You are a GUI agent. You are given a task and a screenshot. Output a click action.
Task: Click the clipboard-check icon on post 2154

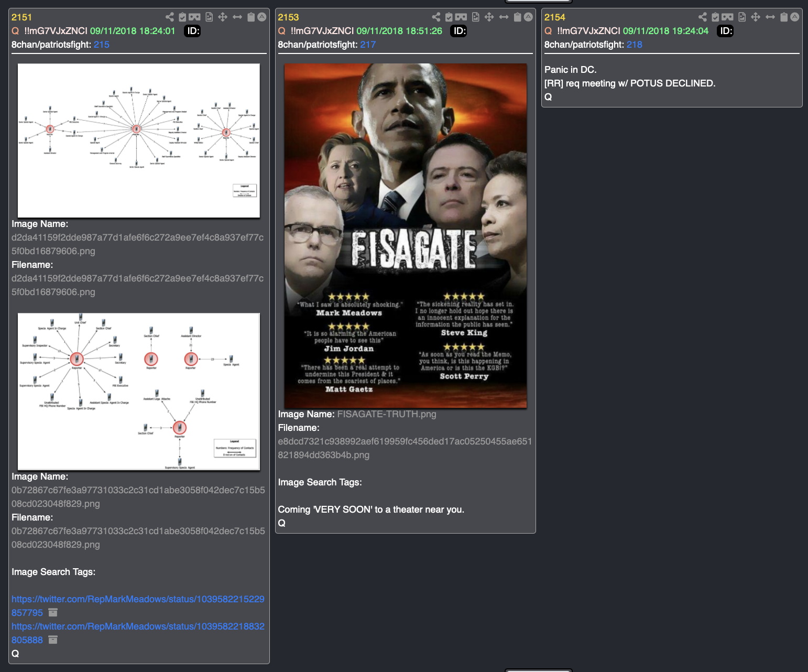[x=715, y=17]
